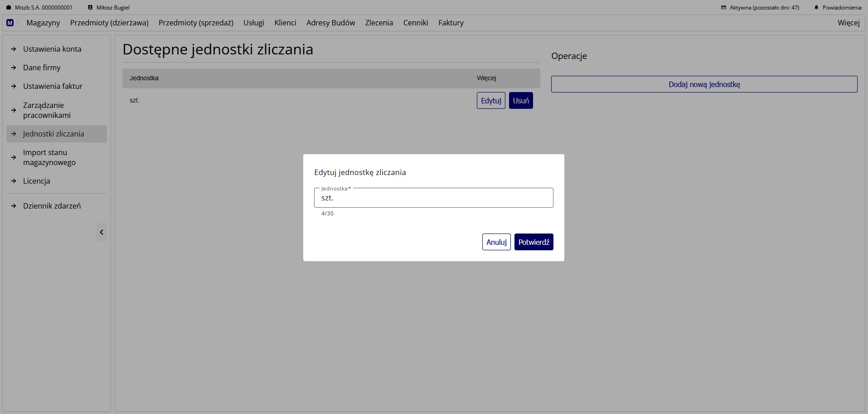This screenshot has width=868, height=414.
Task: Click the arrow icon beside Licencja
Action: pyautogui.click(x=14, y=181)
